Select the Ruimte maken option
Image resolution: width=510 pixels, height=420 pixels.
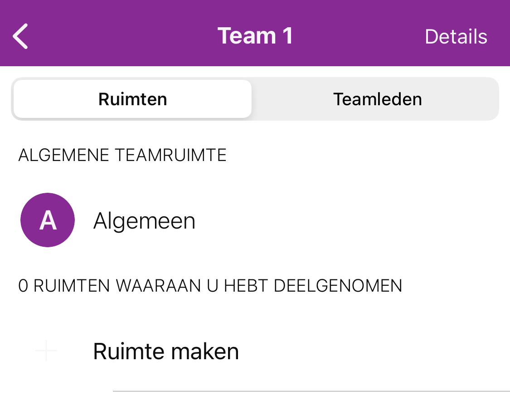[166, 351]
